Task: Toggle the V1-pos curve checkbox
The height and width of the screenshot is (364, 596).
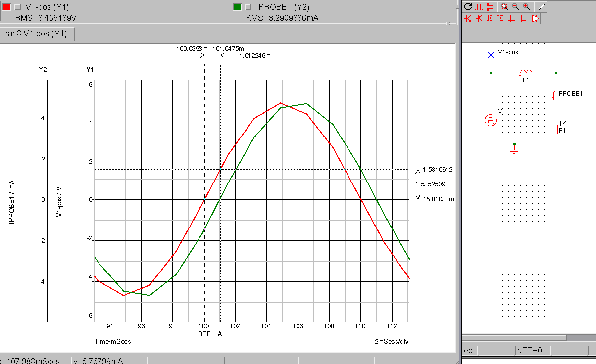Action: (x=18, y=7)
